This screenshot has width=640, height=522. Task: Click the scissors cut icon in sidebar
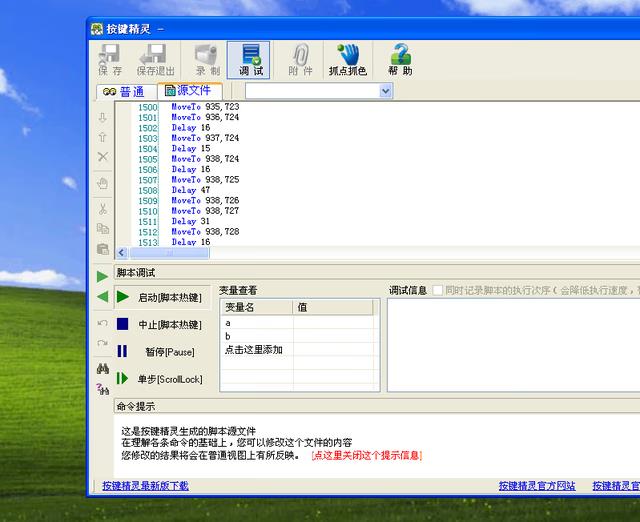[x=102, y=208]
